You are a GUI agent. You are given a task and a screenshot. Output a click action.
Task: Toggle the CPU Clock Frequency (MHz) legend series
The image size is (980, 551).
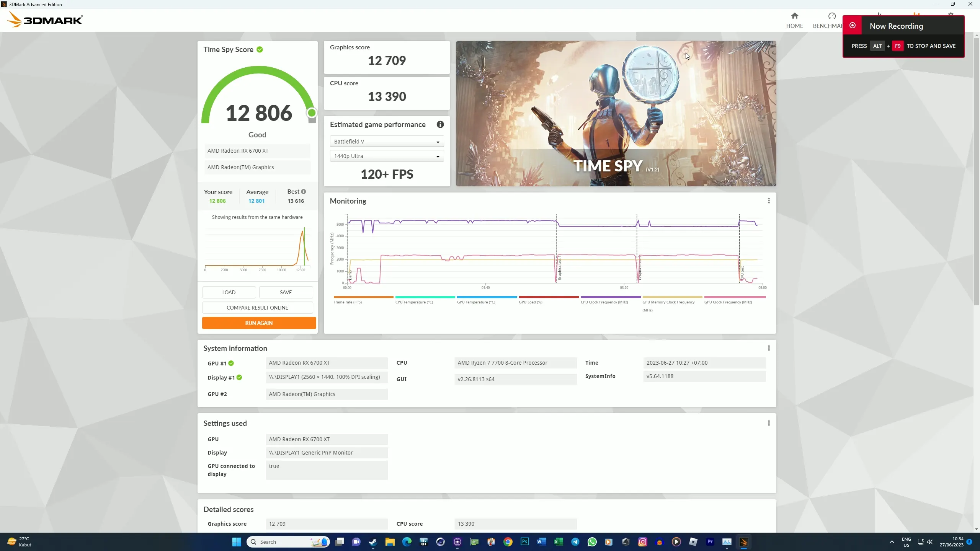[x=611, y=300]
